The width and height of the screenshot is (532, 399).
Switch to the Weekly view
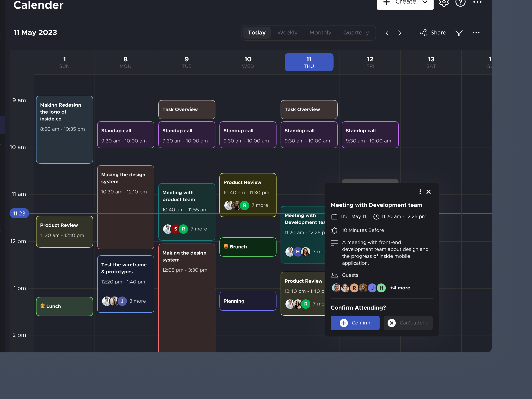coord(287,33)
